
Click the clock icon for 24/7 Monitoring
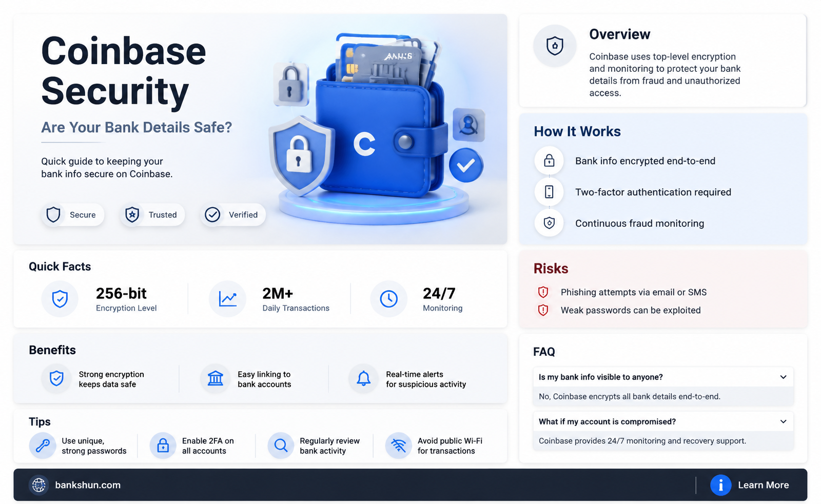(x=388, y=298)
